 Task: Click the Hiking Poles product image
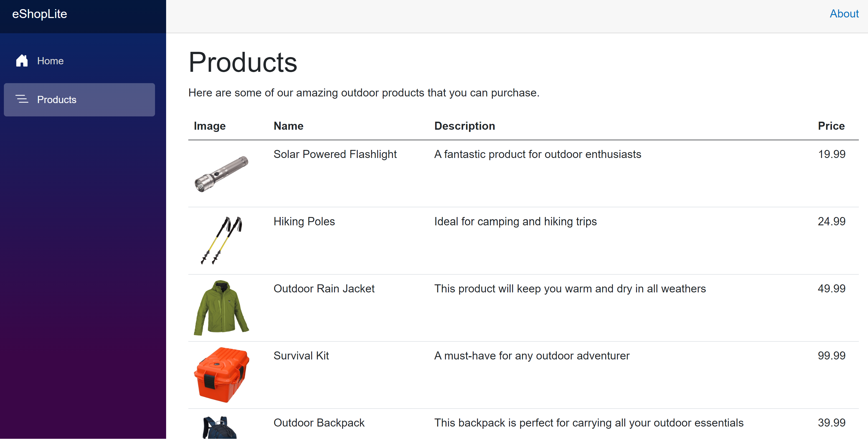pos(221,240)
